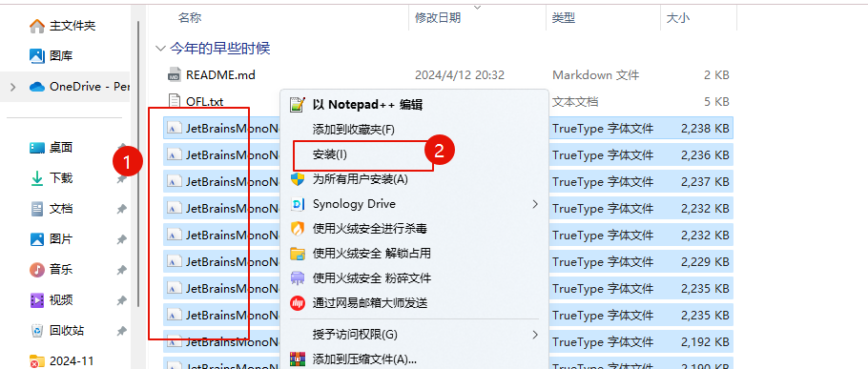Expand the 授予访问权限(G) submenu
The image size is (868, 369).
(x=535, y=335)
